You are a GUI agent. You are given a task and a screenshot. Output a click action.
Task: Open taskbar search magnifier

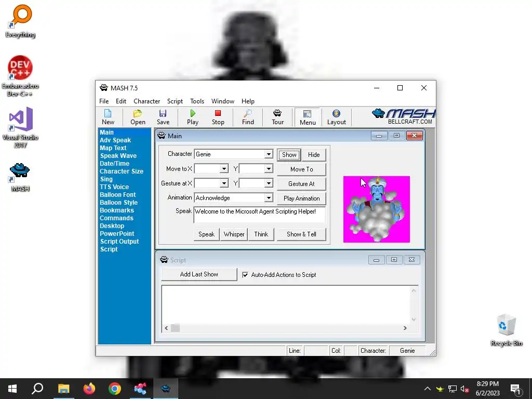coord(37,389)
